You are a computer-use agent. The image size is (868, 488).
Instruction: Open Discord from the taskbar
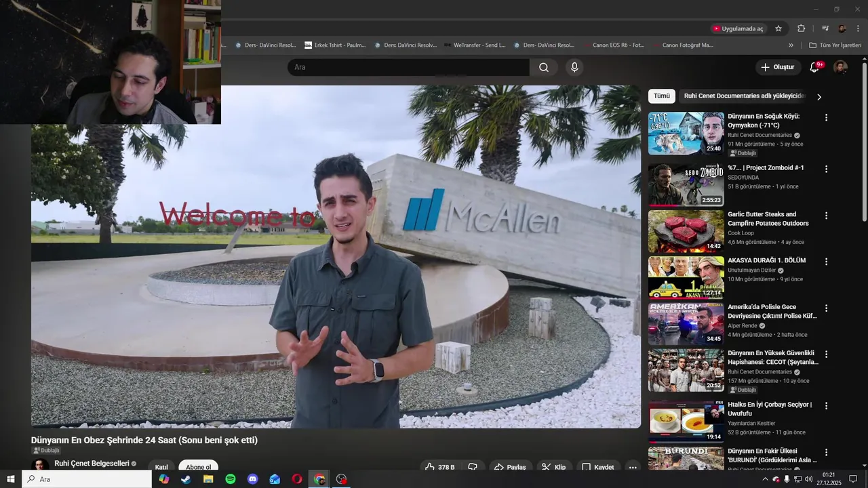coord(253,479)
